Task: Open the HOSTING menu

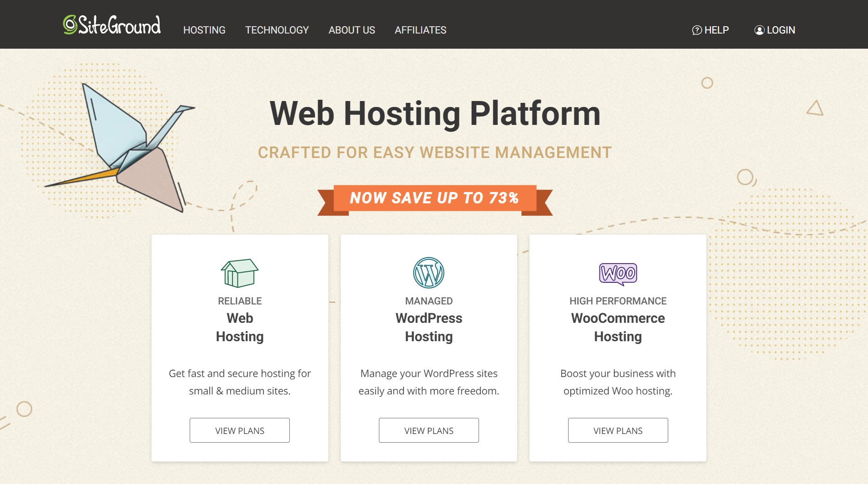Action: pyautogui.click(x=204, y=30)
